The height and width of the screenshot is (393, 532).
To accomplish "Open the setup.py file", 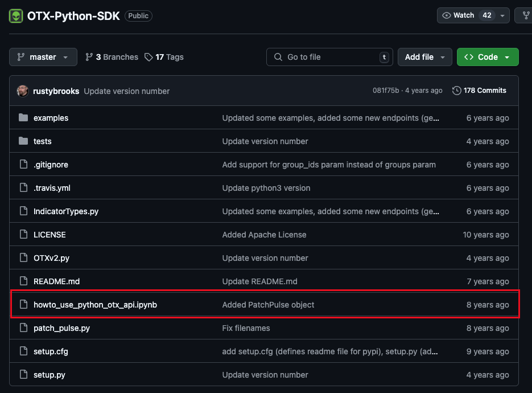I will pos(49,375).
